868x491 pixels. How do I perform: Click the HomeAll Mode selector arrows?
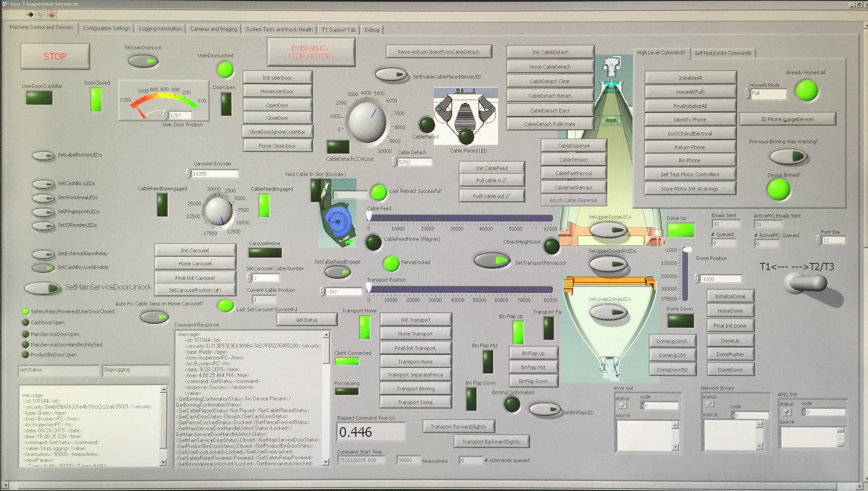pos(747,93)
